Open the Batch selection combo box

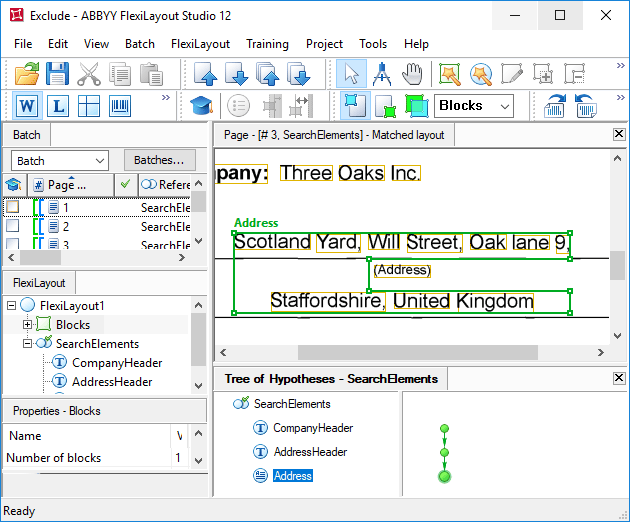[59, 161]
